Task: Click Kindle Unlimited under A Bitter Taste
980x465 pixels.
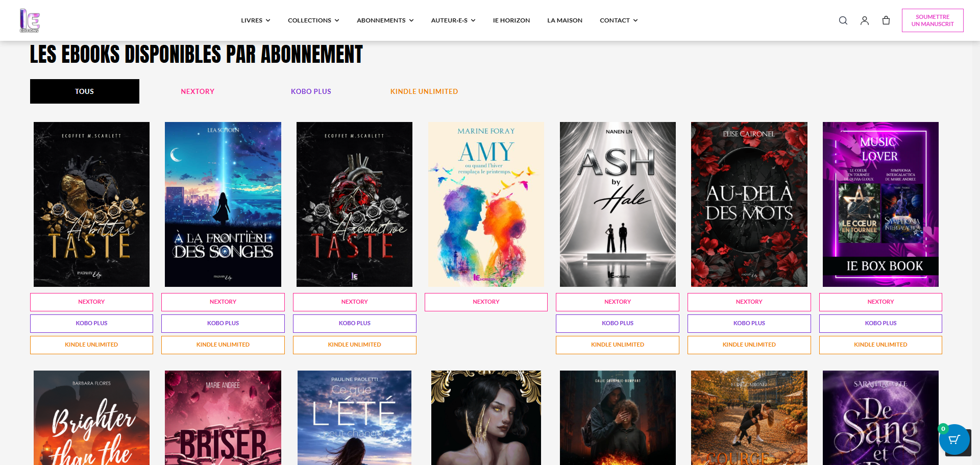Action: pos(91,345)
